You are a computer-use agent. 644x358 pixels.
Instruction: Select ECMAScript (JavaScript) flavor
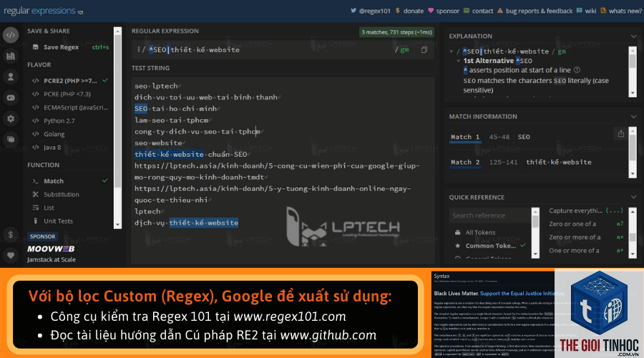click(70, 107)
